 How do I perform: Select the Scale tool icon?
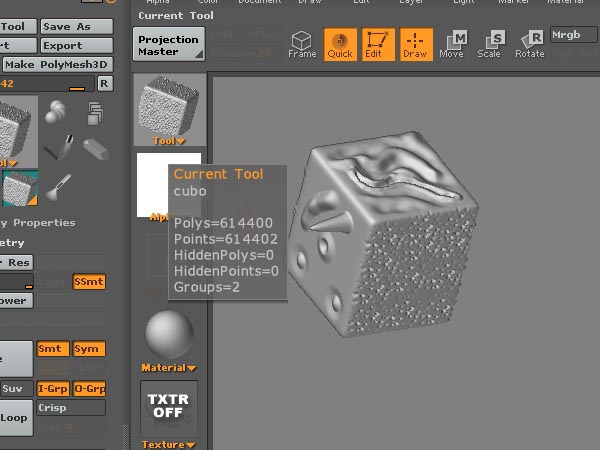[x=490, y=44]
